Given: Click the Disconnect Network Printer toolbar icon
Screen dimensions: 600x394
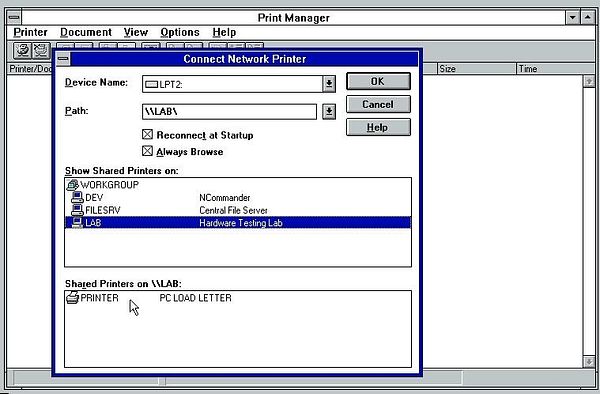Looking at the screenshot, I should [x=41, y=51].
